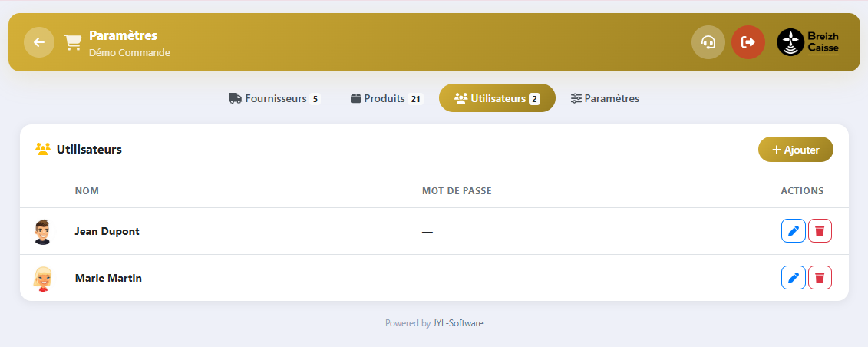The height and width of the screenshot is (347, 868).
Task: Go to the Paramètres tab
Action: point(605,98)
